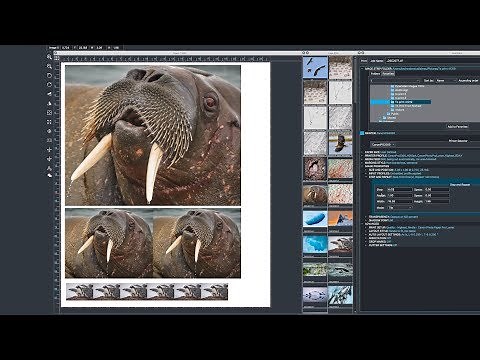Open the Sort by Name dropdown
Image resolution: width=480 pixels, height=360 pixels.
[446, 81]
